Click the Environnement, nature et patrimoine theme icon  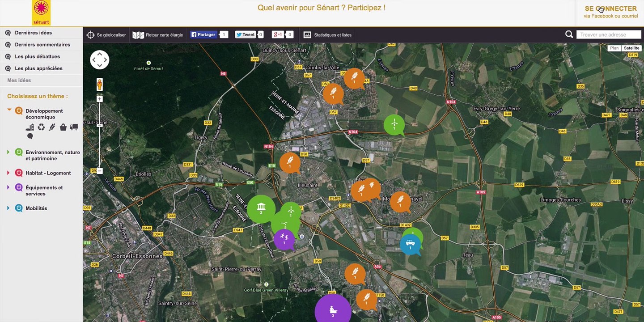[19, 152]
